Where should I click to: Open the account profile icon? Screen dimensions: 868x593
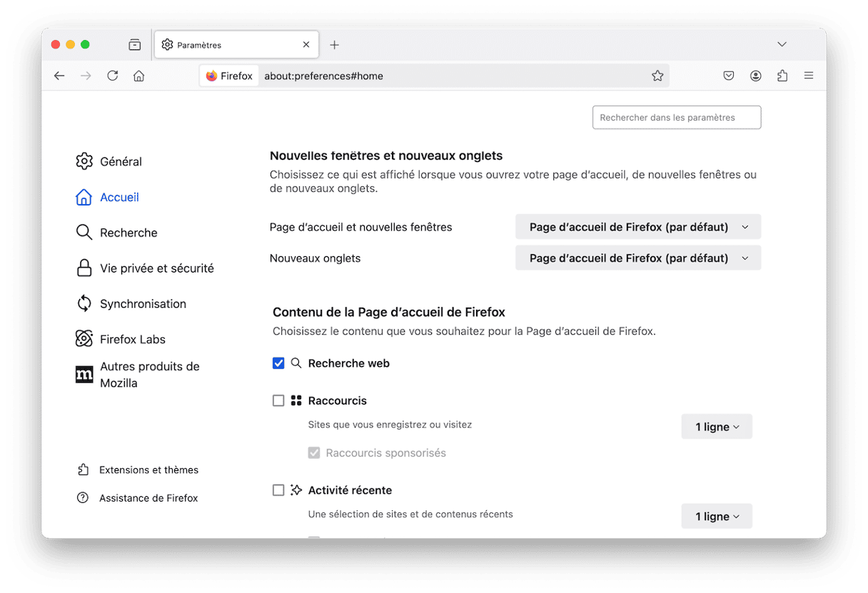click(x=756, y=76)
